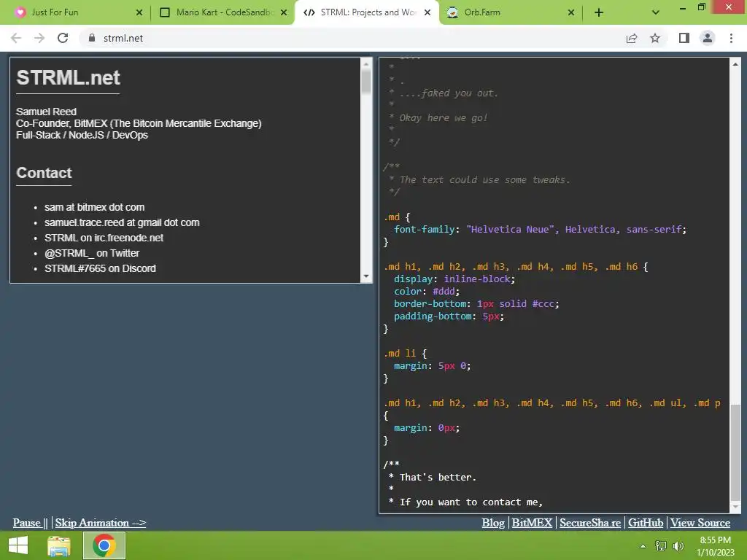Screen dimensions: 747x560
Task: Switch to Just For Fun tab
Action: [x=79, y=12]
